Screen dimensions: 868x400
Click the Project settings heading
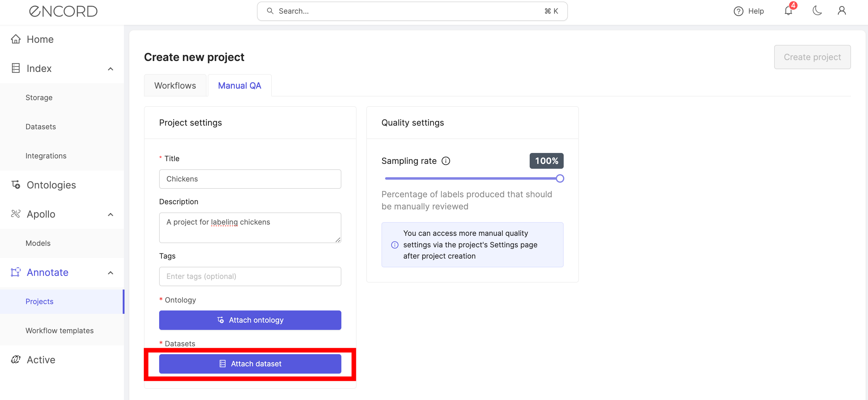point(190,123)
